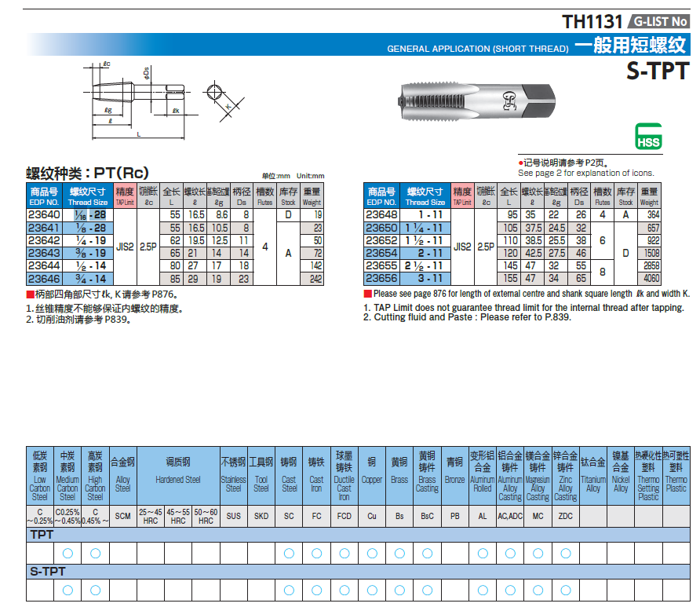The height and width of the screenshot is (607, 700).
Task: Click S-TPT circle under High Carbon Steel
Action: point(96,591)
